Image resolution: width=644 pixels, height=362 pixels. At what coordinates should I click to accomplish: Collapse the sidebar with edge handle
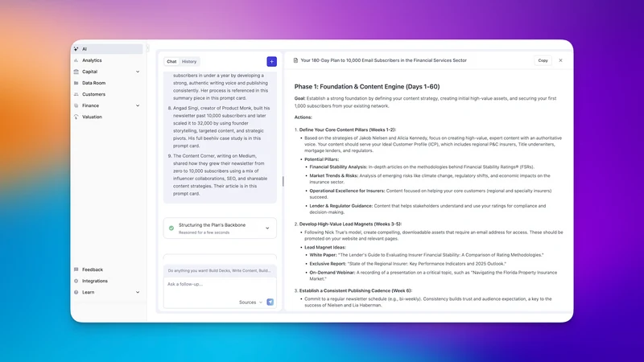(x=148, y=48)
